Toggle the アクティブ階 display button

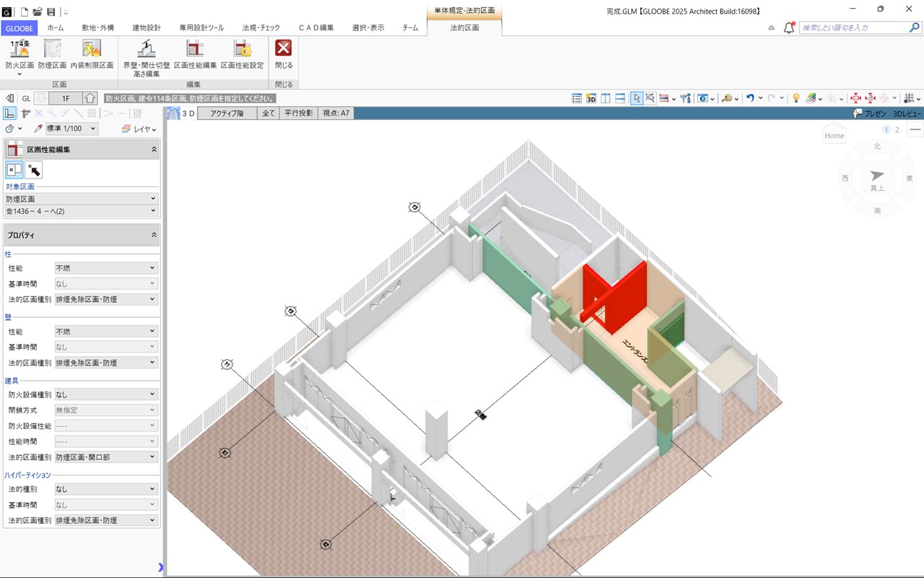[x=227, y=113]
